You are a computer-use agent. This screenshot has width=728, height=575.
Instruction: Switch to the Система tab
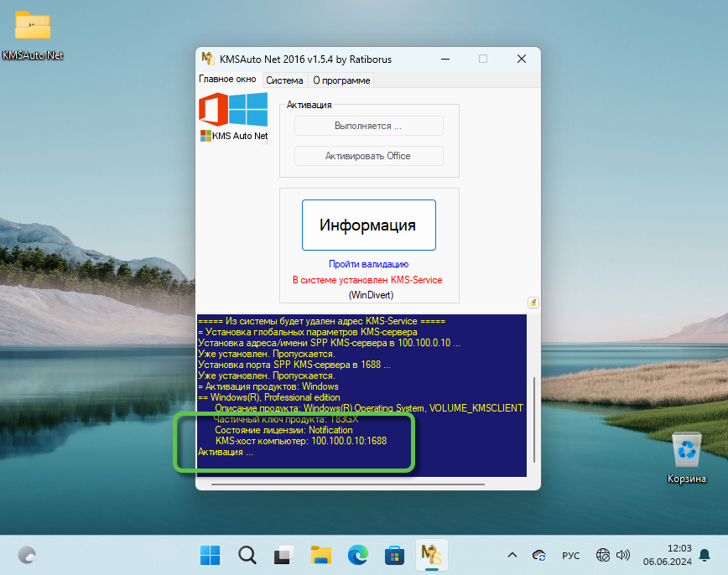(x=284, y=80)
